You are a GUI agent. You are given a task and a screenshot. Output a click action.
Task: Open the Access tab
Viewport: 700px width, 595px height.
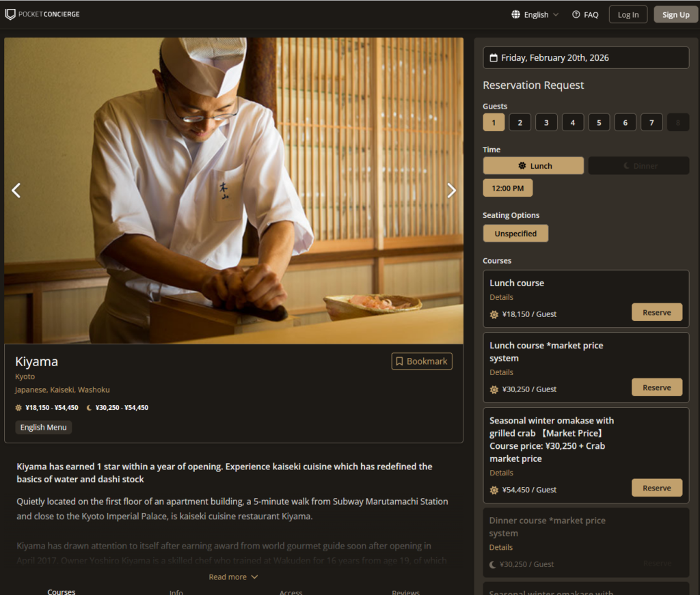coord(291,592)
